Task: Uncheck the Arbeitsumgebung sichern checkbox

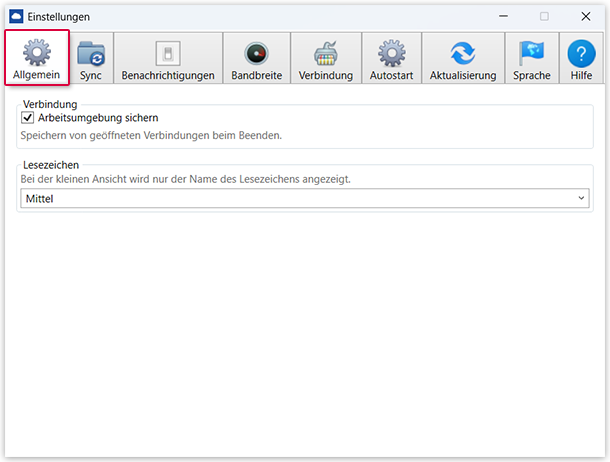Action: pos(28,117)
